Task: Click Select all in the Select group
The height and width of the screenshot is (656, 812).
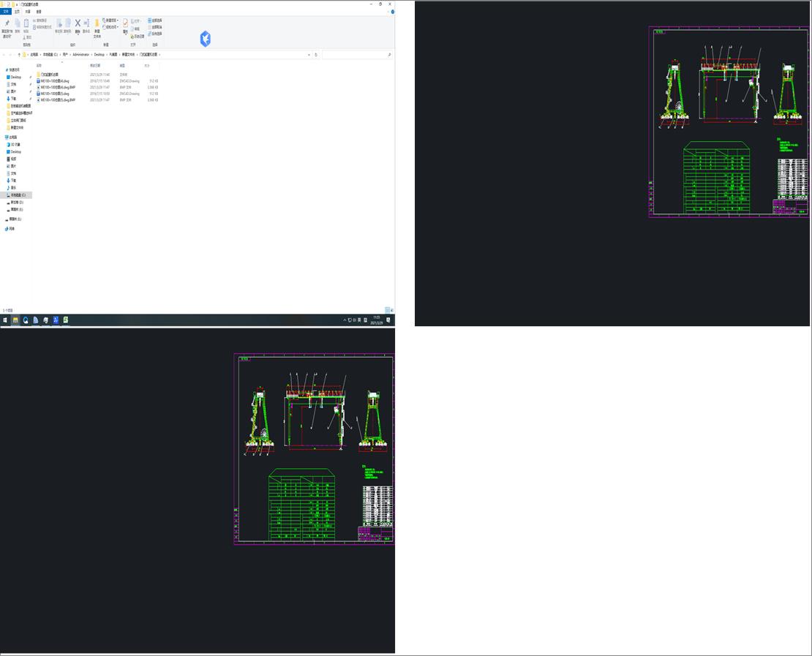Action: 155,20
